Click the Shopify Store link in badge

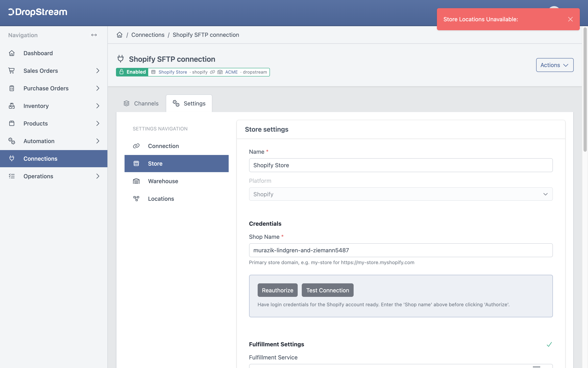pos(173,72)
